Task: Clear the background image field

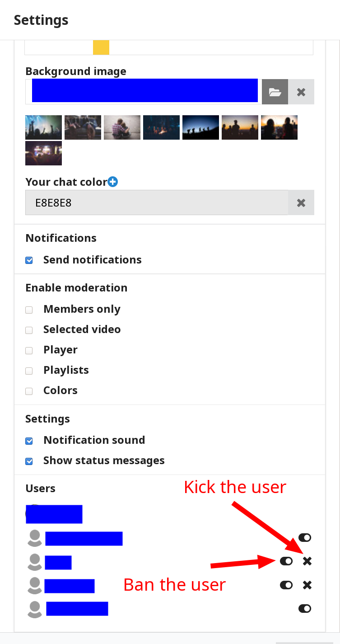Action: click(x=301, y=92)
